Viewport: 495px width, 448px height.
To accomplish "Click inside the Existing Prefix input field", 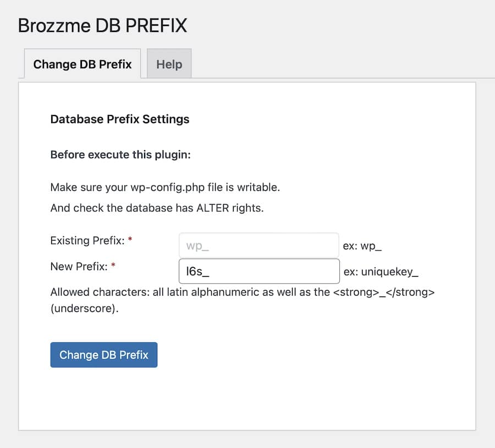I will coord(258,245).
